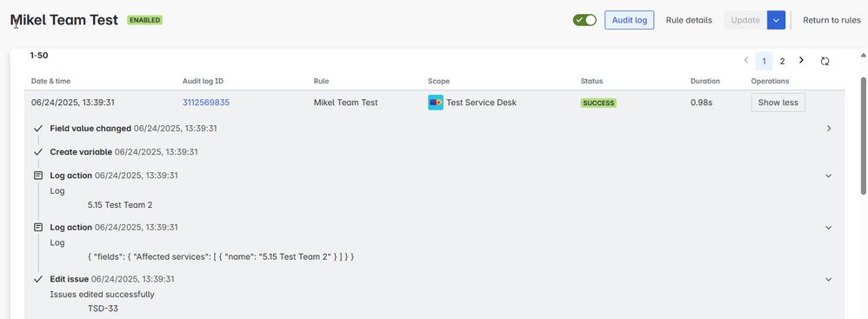Click checkmark icon beside Edit issue

pos(38,279)
